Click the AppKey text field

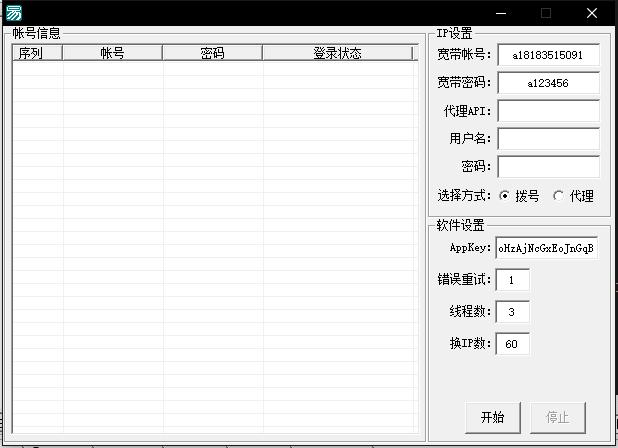(x=547, y=248)
